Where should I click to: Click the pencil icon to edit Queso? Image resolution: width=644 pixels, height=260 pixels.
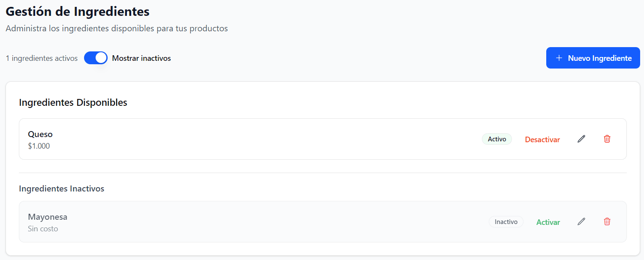[581, 139]
